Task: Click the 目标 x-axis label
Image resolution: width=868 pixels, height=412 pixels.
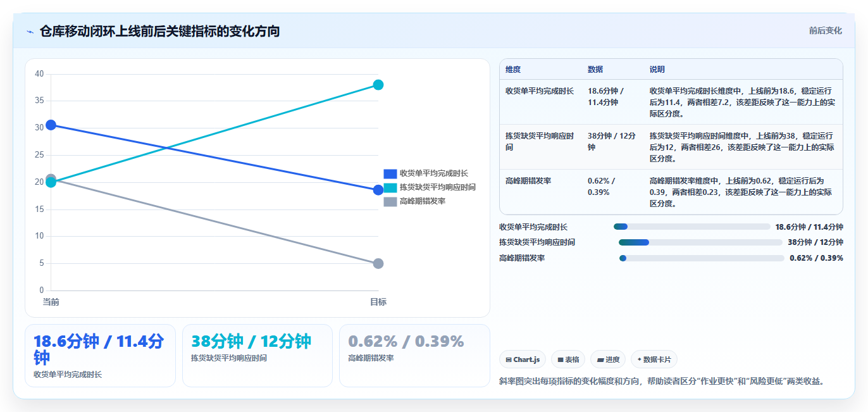Action: [378, 302]
